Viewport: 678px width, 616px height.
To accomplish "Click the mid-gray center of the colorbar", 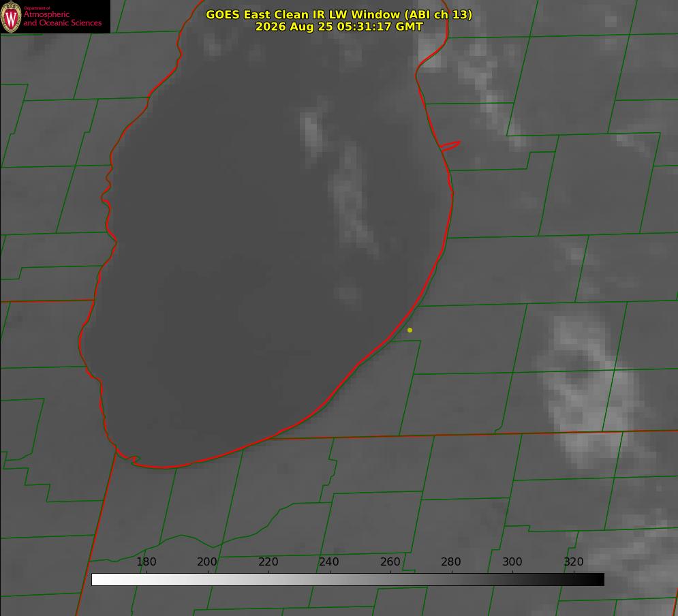I will point(348,580).
